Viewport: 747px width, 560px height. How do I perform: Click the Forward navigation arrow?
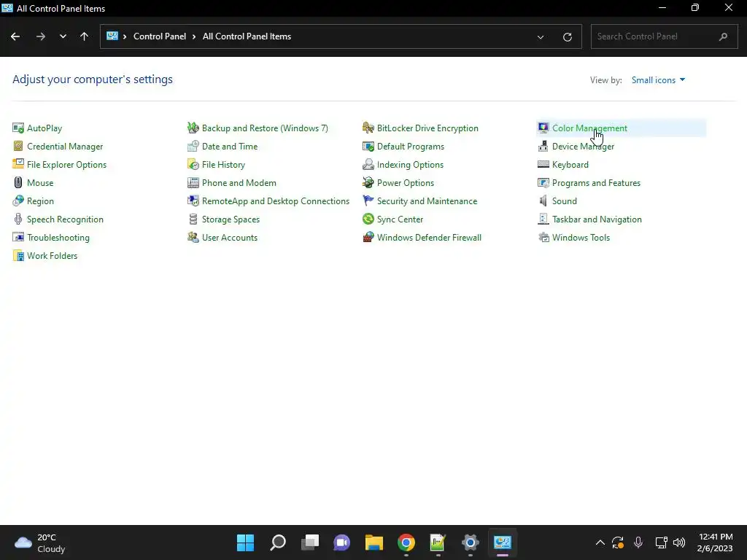41,36
